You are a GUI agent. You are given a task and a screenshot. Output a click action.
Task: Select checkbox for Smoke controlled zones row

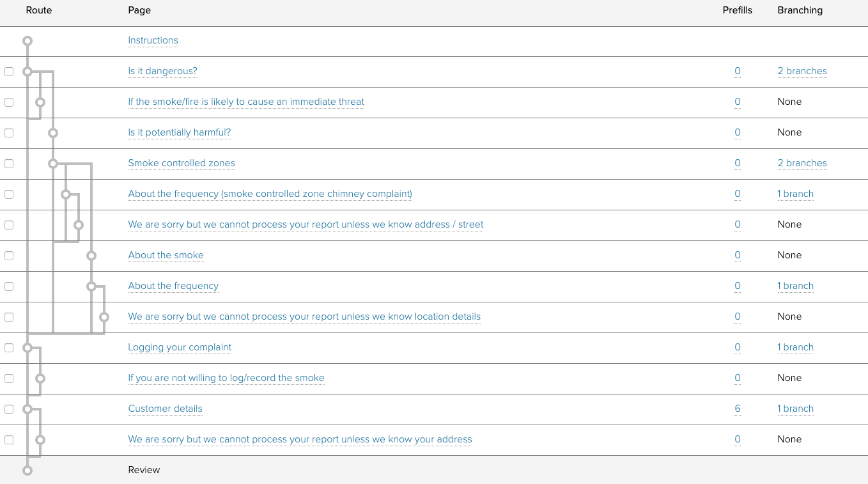(9, 164)
